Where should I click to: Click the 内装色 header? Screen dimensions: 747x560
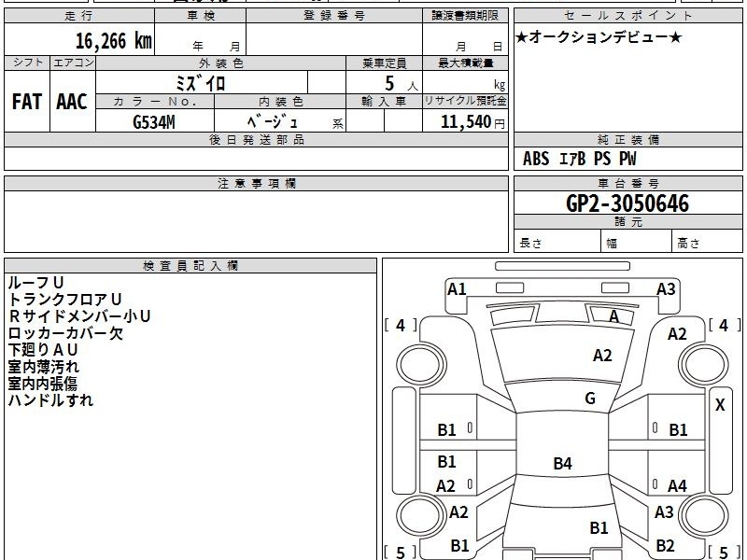(x=280, y=102)
